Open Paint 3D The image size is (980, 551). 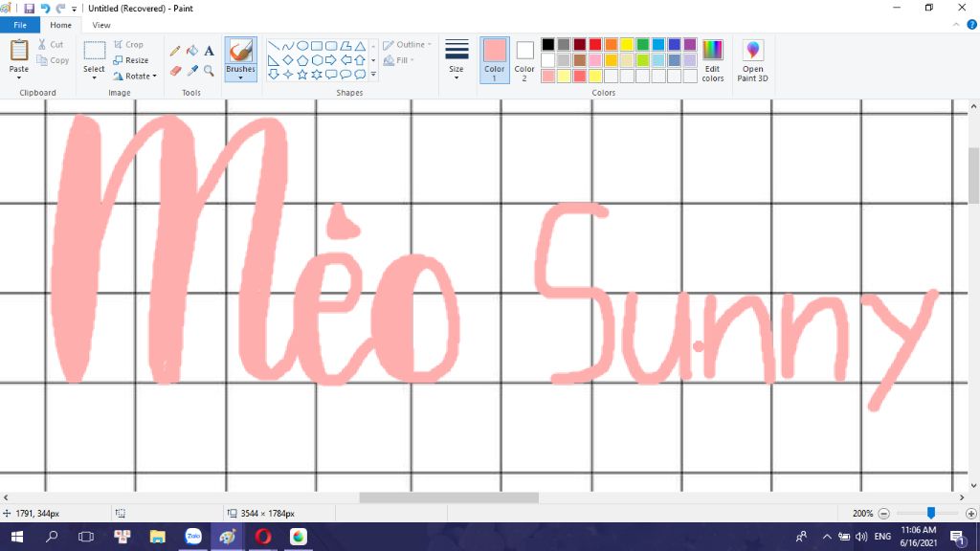tap(752, 60)
